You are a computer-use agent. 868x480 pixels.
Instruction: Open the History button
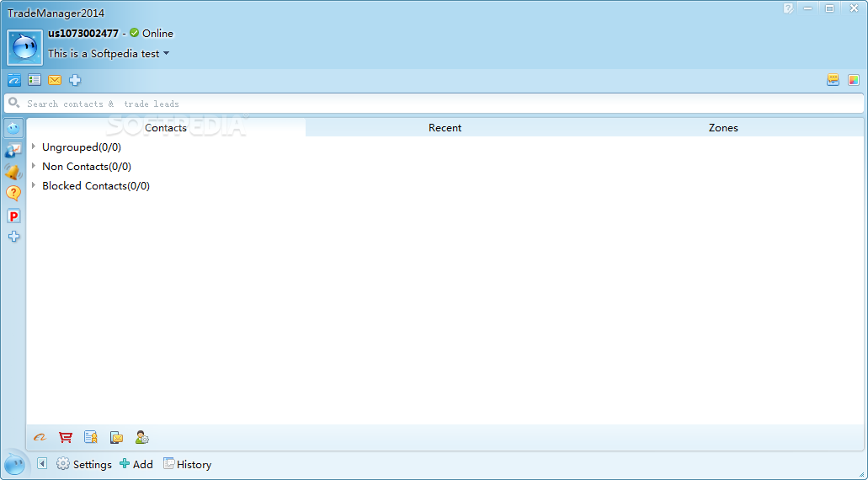(187, 464)
